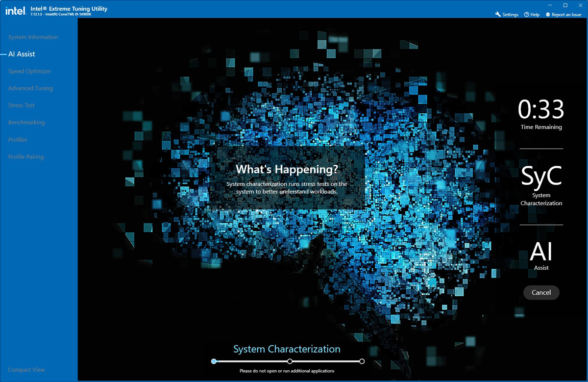The height and width of the screenshot is (382, 588).
Task: Click first progress step marker
Action: 214,361
